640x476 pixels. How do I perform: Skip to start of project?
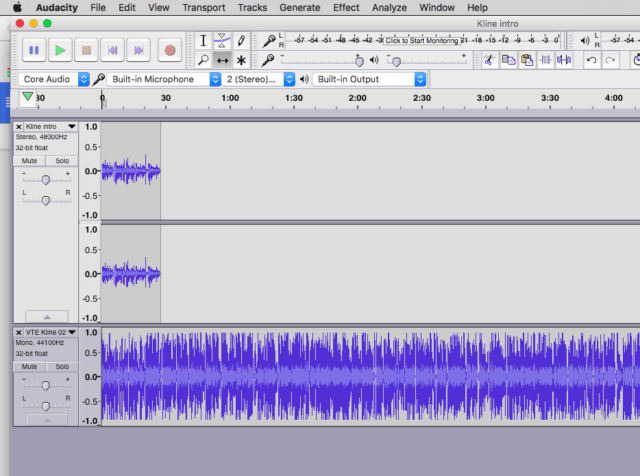click(x=113, y=50)
